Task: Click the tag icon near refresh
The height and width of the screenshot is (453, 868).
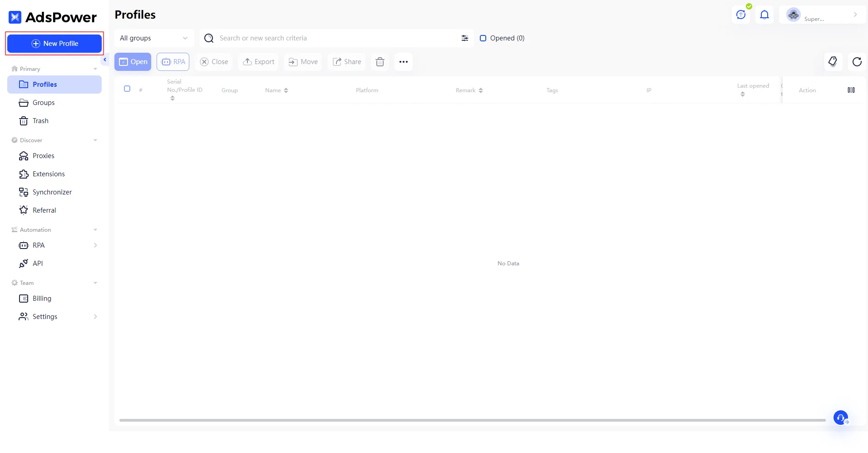Action: click(833, 62)
